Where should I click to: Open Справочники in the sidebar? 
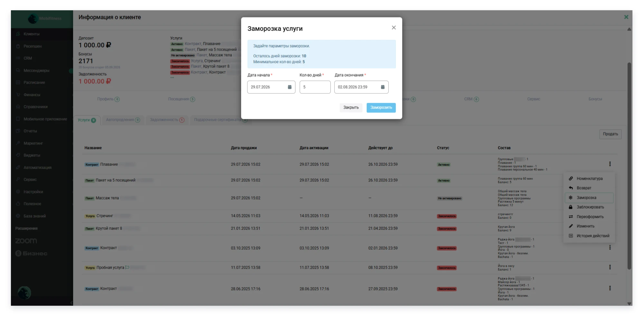[x=42, y=107]
